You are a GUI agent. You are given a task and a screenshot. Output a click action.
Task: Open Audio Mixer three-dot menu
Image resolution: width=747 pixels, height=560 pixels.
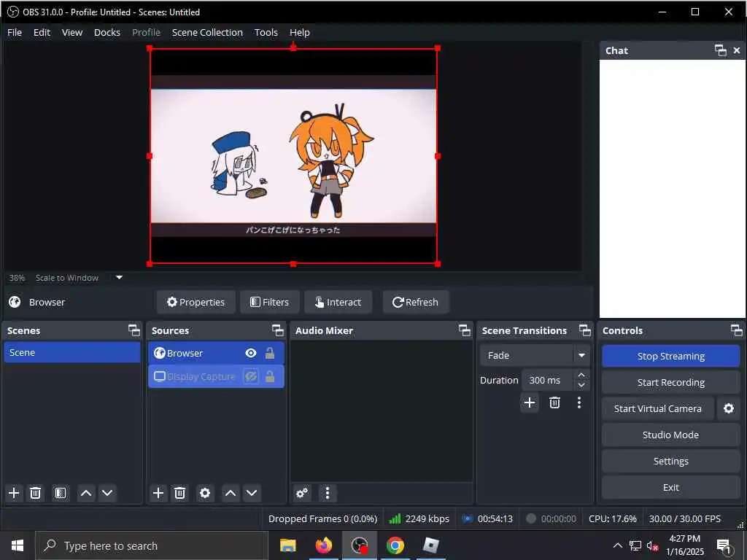(x=328, y=493)
